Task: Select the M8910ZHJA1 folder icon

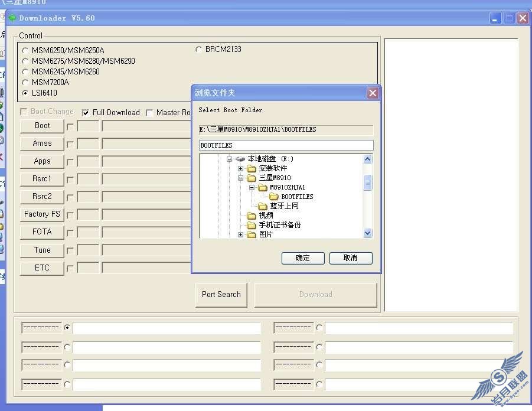Action: coord(263,188)
